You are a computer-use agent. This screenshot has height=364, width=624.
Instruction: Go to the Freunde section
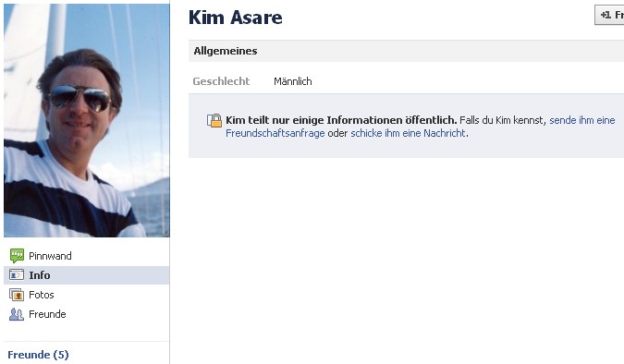coord(86,314)
